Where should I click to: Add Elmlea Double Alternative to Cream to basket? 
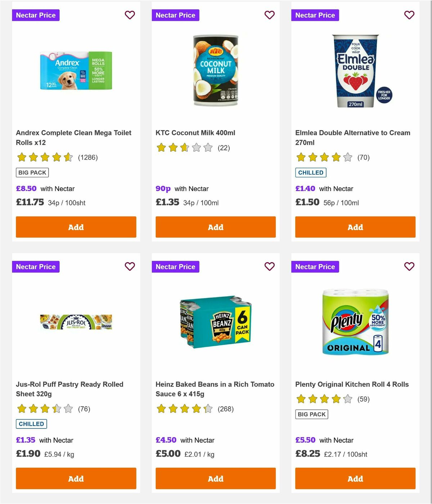355,227
